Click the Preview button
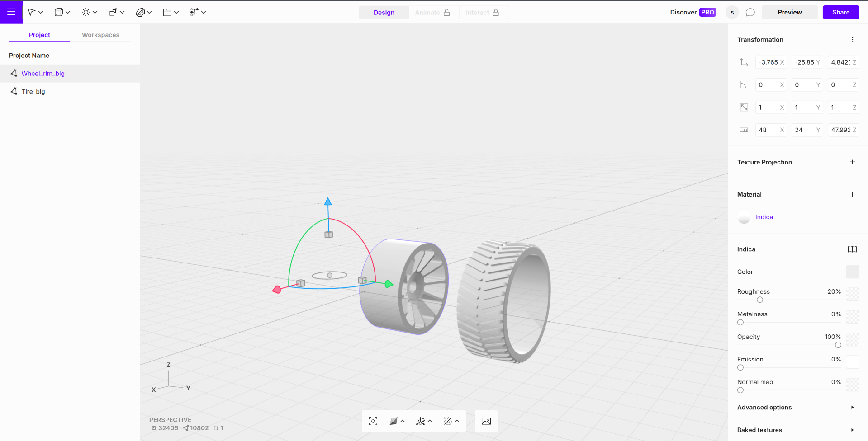The height and width of the screenshot is (441, 868). pyautogui.click(x=790, y=12)
